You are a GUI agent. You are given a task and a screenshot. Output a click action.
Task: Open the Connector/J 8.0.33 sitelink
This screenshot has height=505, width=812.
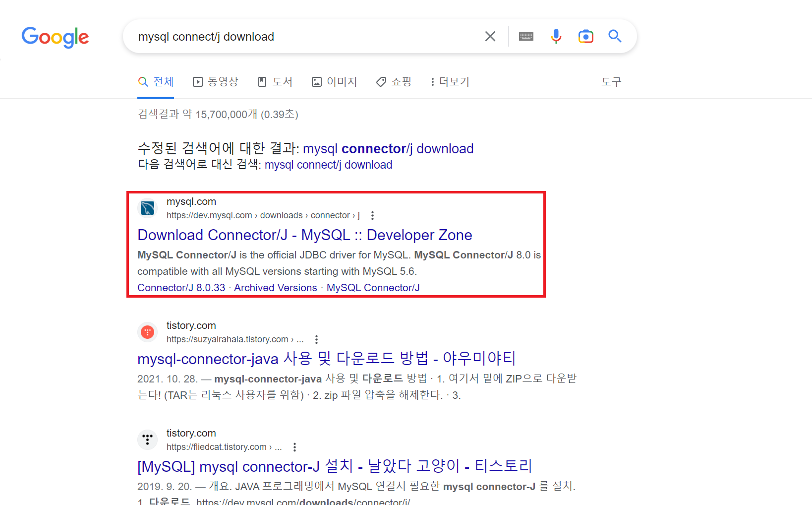[181, 288]
